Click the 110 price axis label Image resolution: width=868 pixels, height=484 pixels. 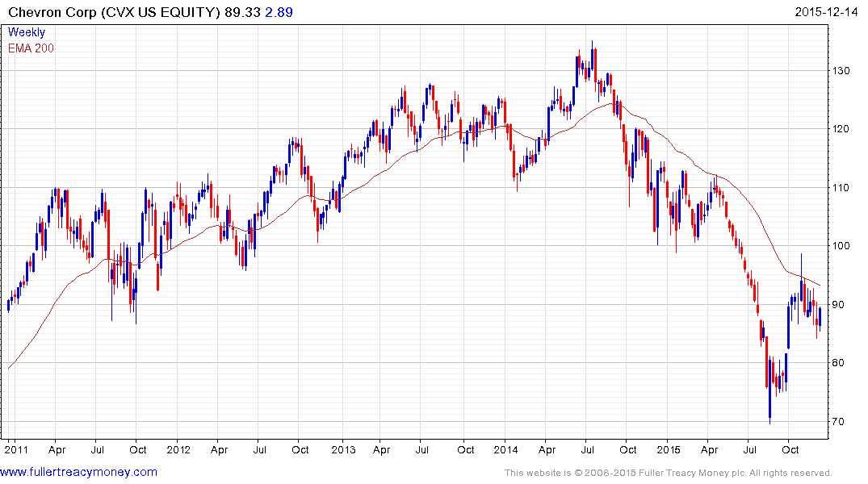841,187
